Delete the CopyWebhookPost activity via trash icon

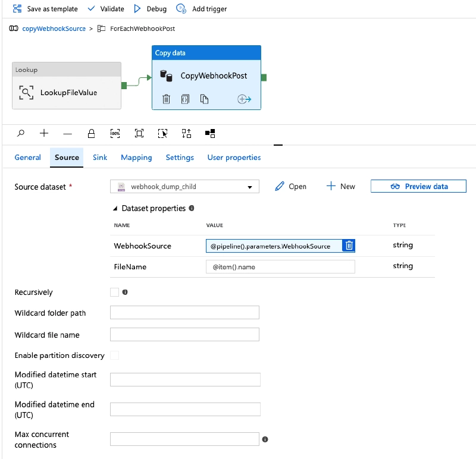coord(167,99)
